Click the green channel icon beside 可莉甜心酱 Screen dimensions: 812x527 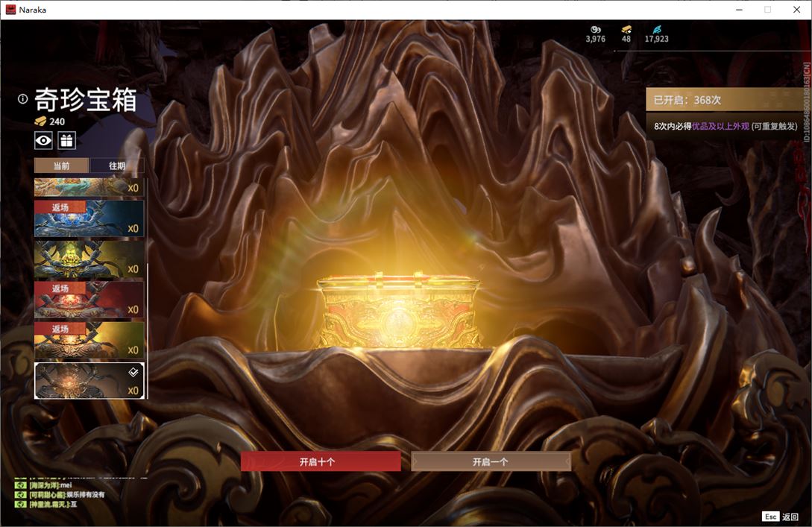pyautogui.click(x=21, y=495)
